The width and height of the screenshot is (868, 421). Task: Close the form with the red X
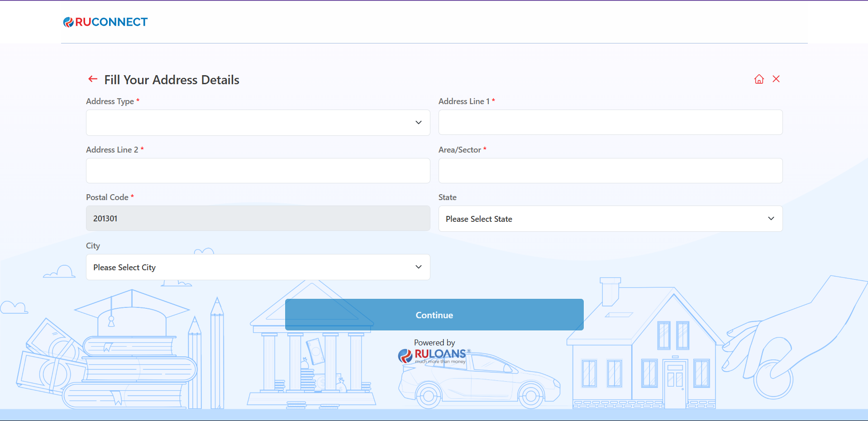[776, 79]
